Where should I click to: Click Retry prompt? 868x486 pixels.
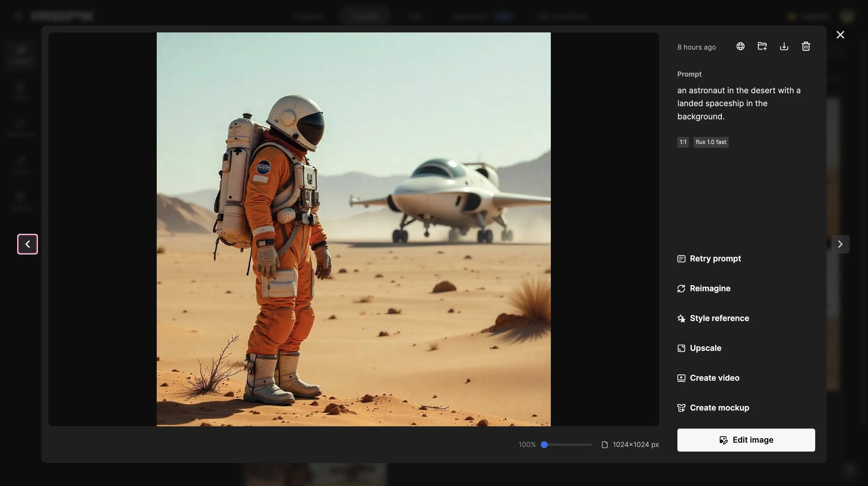click(x=715, y=259)
